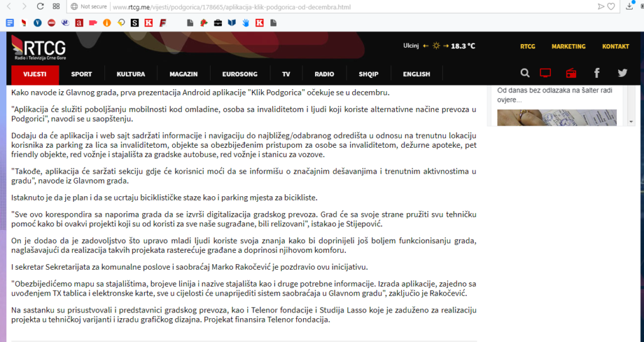644x342 pixels.
Task: Open the orange circle 'i' bookmark
Action: pos(107,23)
